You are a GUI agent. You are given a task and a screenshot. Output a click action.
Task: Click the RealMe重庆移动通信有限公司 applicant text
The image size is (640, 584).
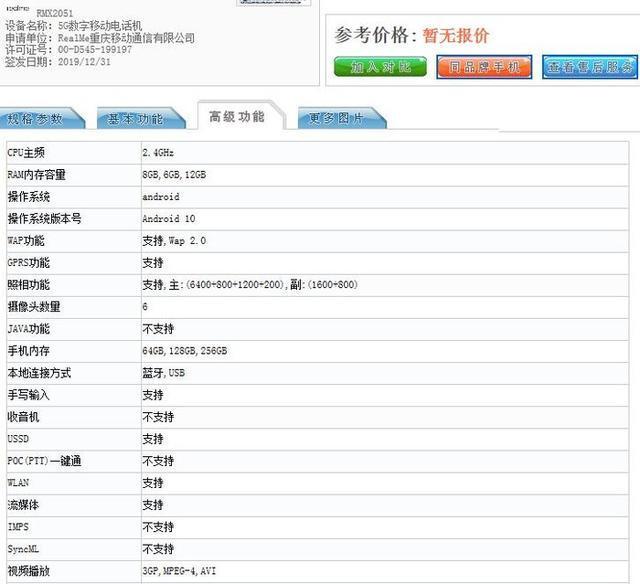(126, 38)
